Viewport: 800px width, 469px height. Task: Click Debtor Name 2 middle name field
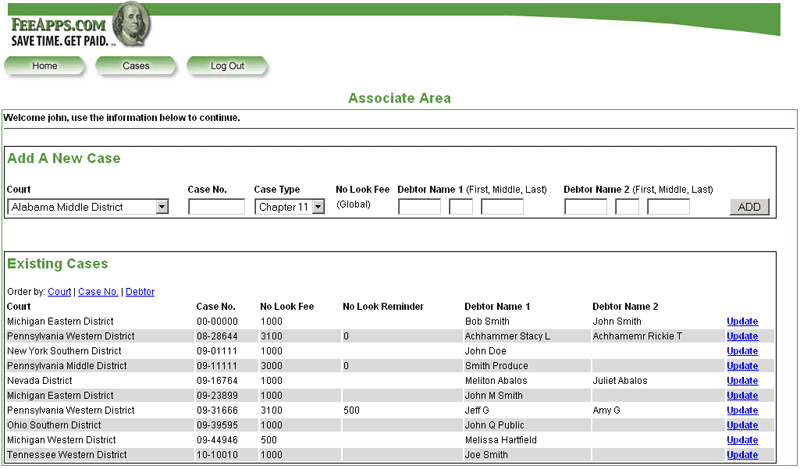[627, 207]
